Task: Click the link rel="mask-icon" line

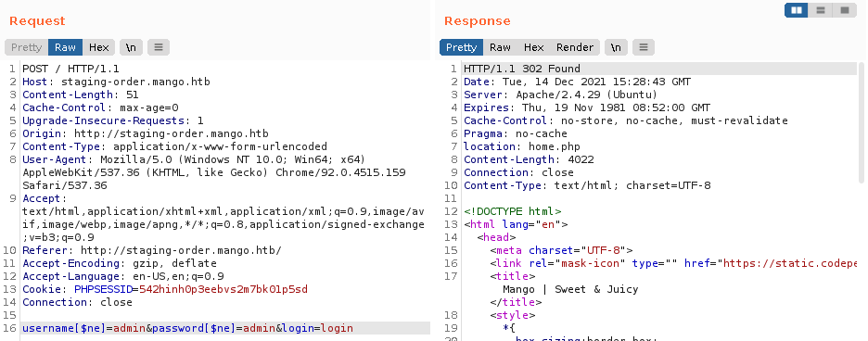Action: 672,263
